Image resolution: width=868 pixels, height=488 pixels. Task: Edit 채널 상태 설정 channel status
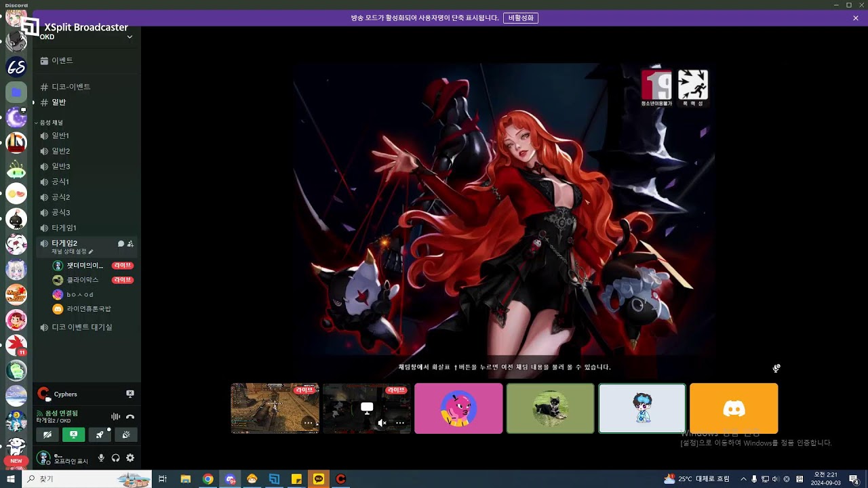tap(73, 251)
